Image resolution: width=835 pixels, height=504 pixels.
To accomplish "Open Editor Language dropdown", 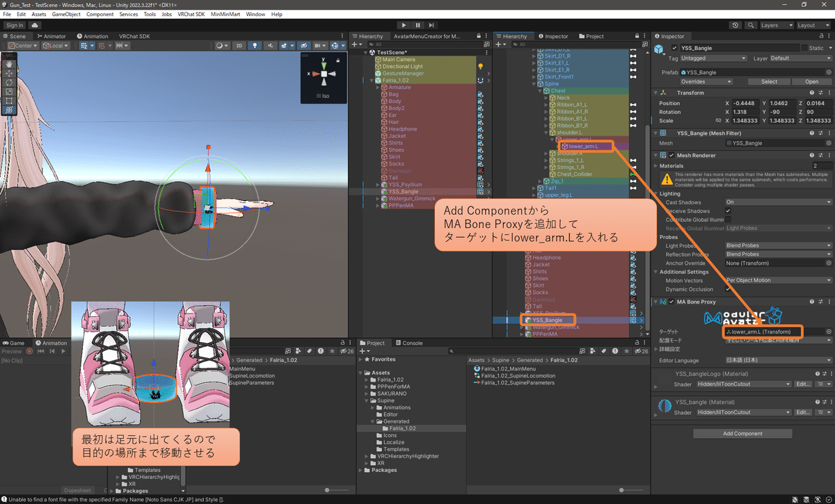I will pos(778,360).
